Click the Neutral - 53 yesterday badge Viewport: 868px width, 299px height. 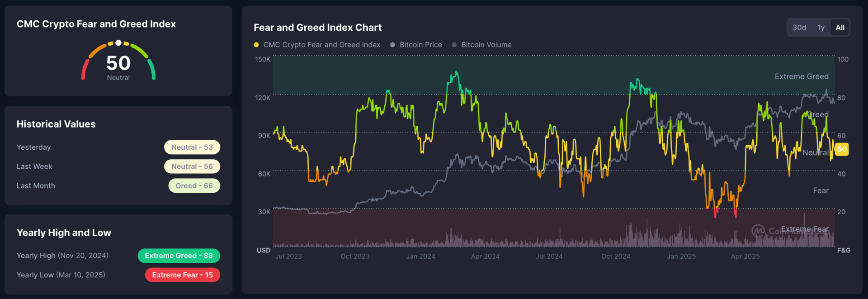pyautogui.click(x=192, y=147)
